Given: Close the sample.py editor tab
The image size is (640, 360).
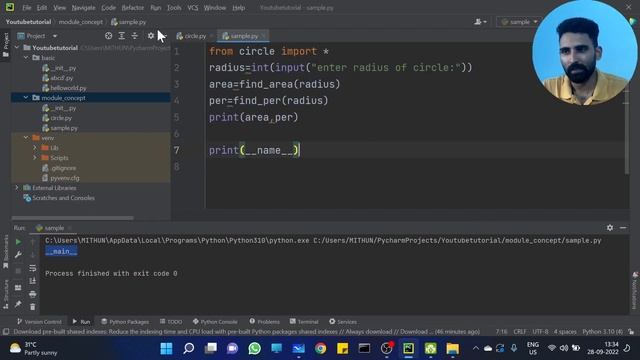Looking at the screenshot, I should 264,36.
